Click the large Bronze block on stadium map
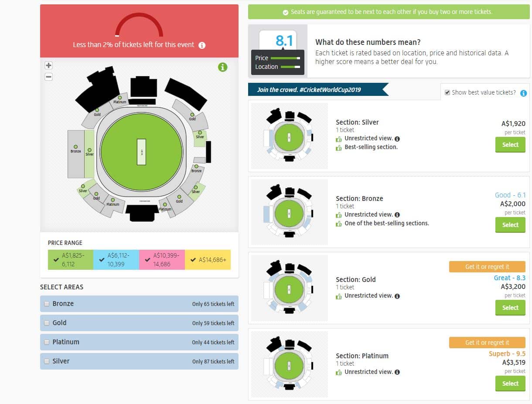 (x=75, y=153)
